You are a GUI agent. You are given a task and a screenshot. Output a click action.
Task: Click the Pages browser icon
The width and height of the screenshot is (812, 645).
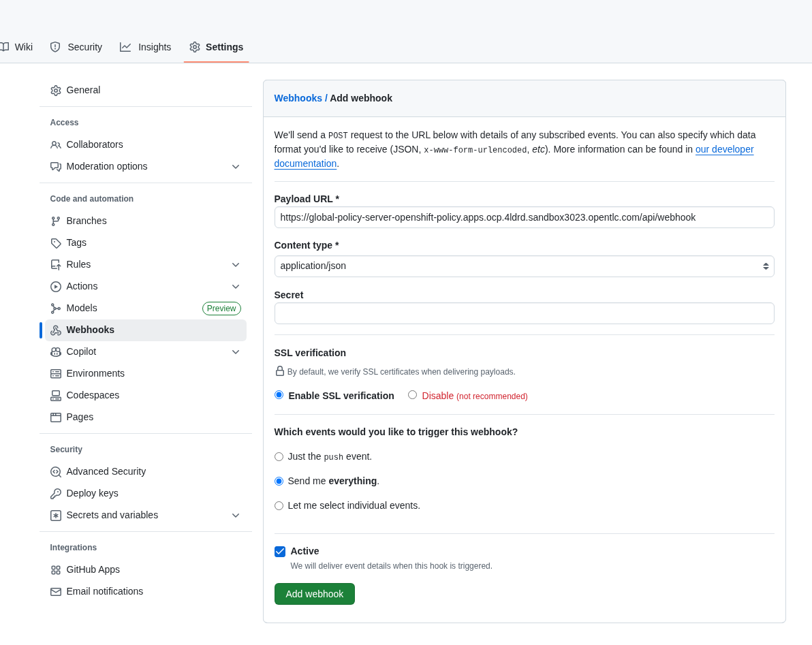pos(55,418)
